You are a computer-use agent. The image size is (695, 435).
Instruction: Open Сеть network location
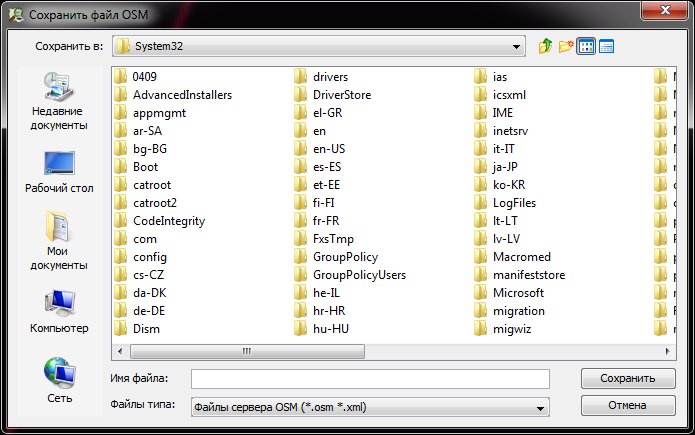click(58, 381)
